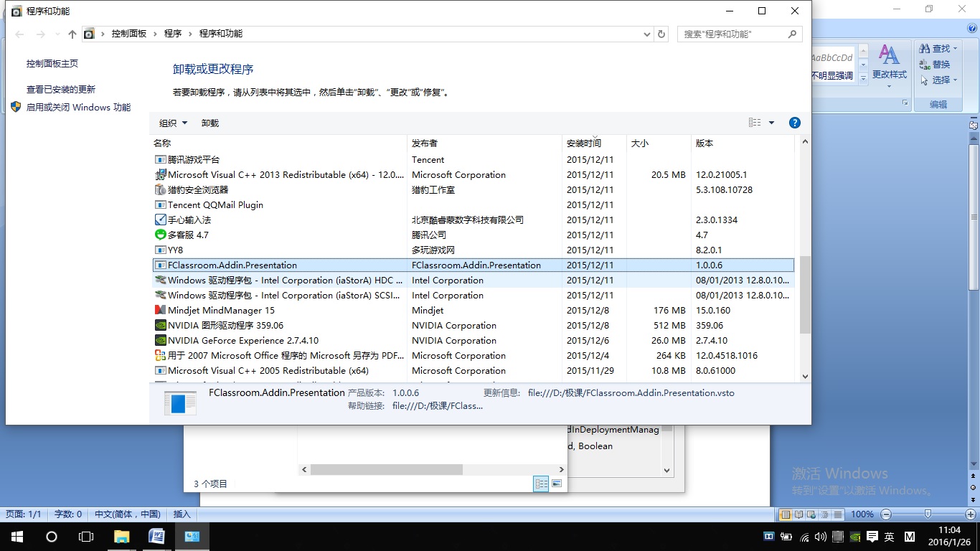Click the 搜索"程序和功能" search box
This screenshot has width=980, height=551.
[740, 34]
